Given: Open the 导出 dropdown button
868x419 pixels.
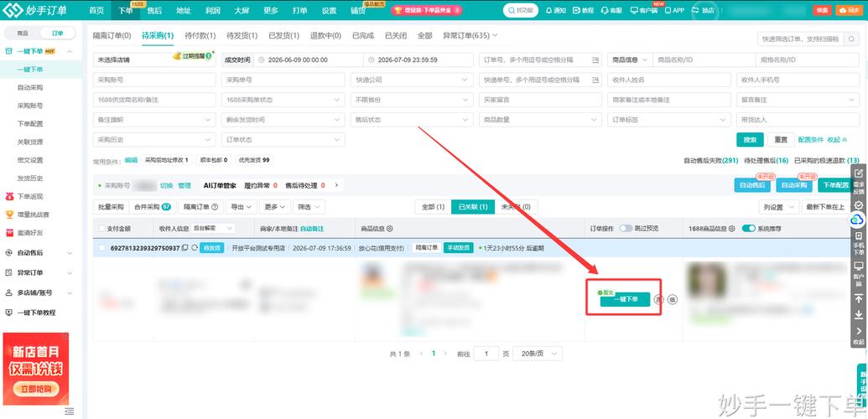Looking at the screenshot, I should pos(242,207).
